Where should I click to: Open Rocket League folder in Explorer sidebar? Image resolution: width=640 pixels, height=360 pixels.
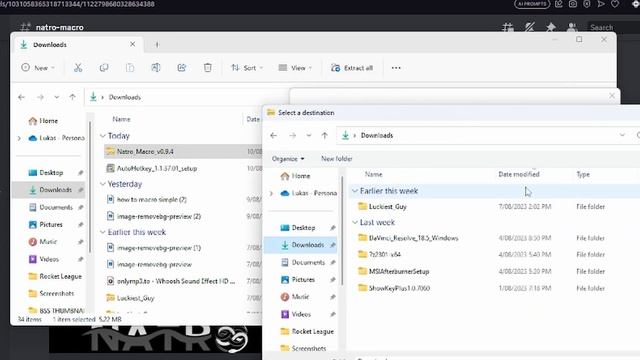60,276
